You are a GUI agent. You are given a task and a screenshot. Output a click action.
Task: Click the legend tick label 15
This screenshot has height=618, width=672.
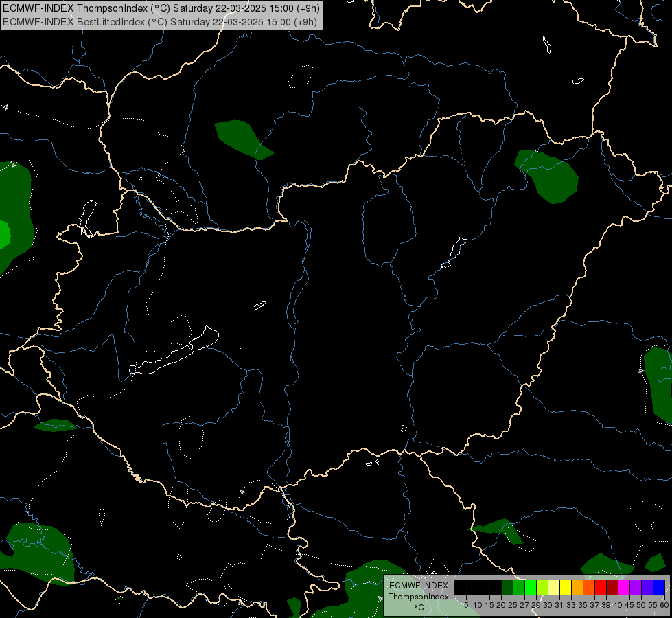(489, 605)
